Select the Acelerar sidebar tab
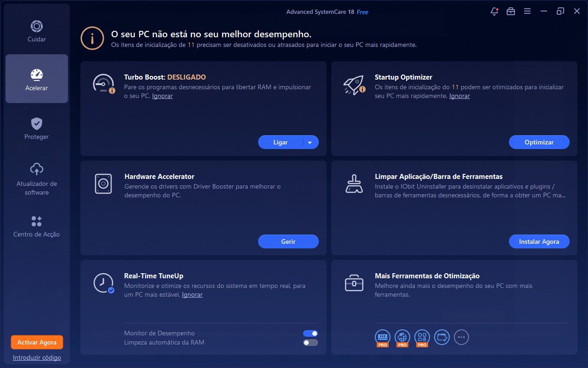 [x=37, y=79]
